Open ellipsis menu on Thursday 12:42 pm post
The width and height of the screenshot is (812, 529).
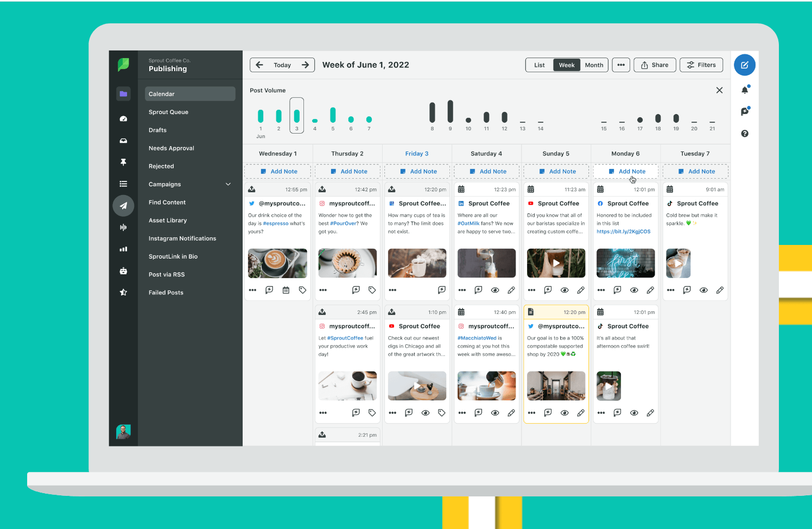coord(323,290)
